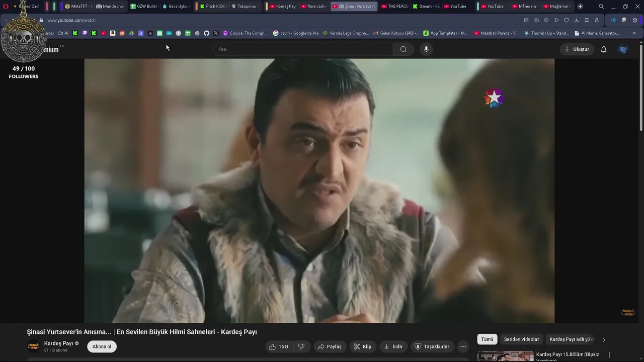Click the YouTube search magnifier icon
The image size is (644, 362).
click(403, 49)
